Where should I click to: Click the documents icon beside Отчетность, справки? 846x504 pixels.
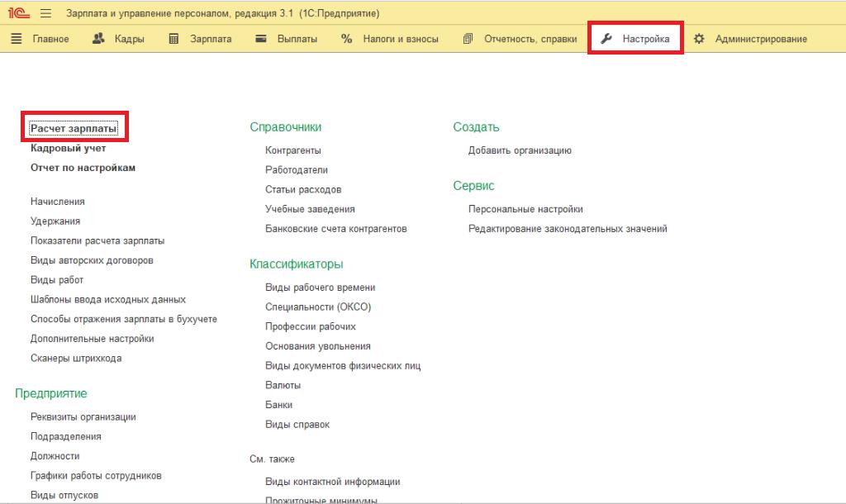click(468, 39)
